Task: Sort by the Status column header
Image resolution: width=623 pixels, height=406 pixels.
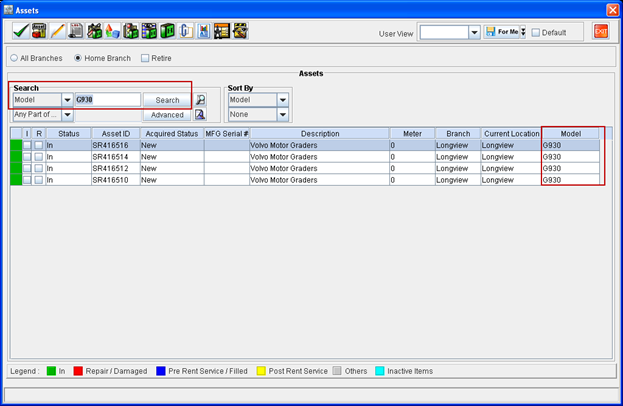Action: point(68,134)
